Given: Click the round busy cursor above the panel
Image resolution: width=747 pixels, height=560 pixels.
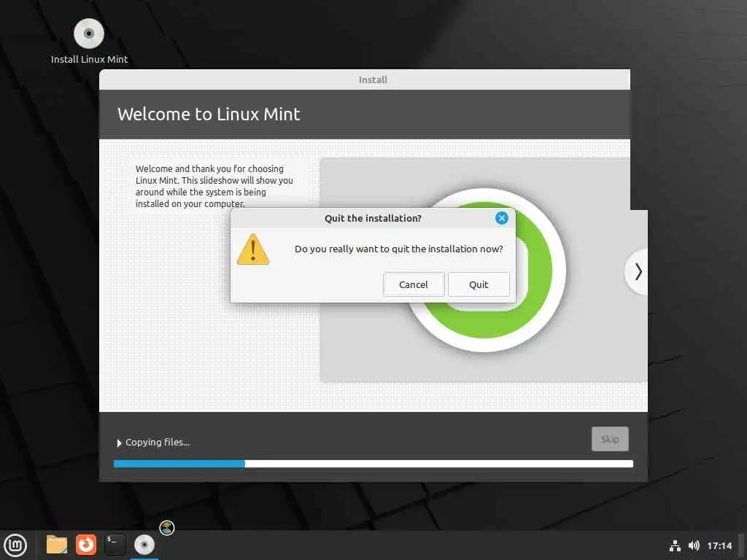Looking at the screenshot, I should coord(167,528).
